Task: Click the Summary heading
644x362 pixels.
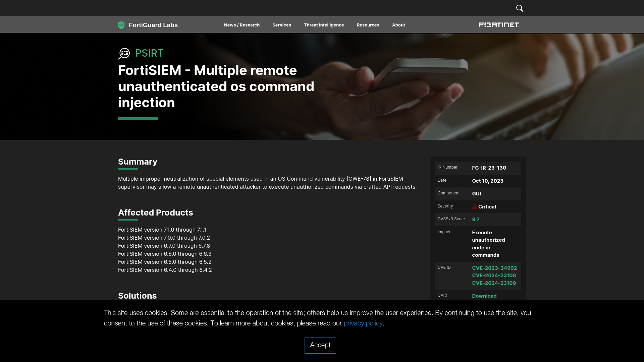Action: click(x=138, y=162)
